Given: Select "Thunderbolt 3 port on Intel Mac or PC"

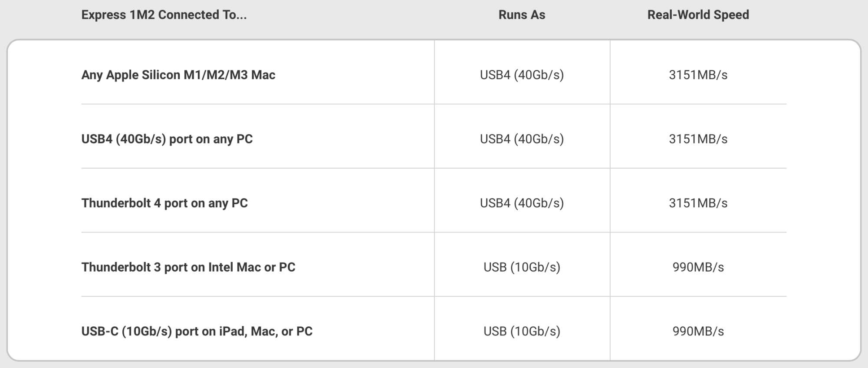Looking at the screenshot, I should (x=188, y=267).
